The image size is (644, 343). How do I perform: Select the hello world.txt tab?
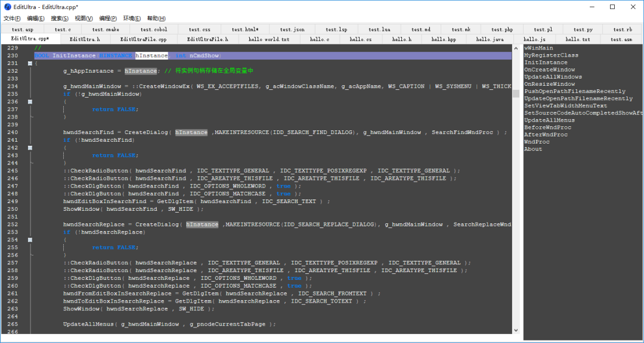269,39
